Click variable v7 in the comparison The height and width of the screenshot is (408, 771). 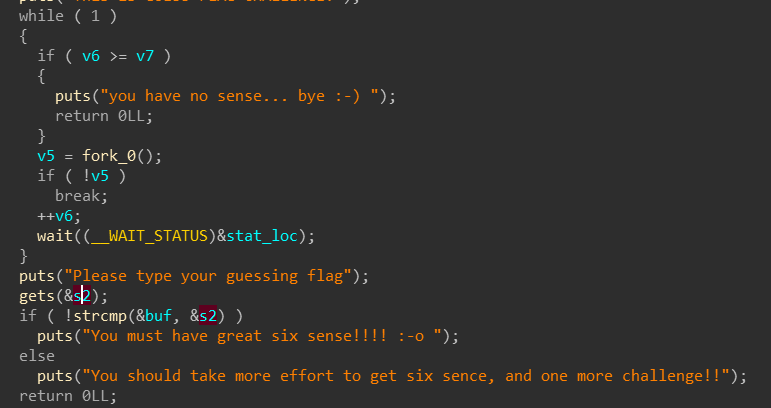(145, 56)
